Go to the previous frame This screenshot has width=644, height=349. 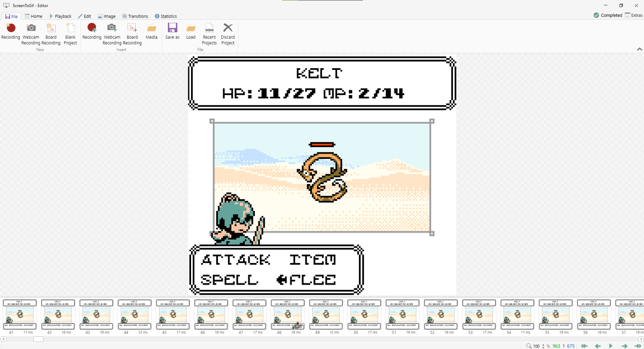click(597, 346)
